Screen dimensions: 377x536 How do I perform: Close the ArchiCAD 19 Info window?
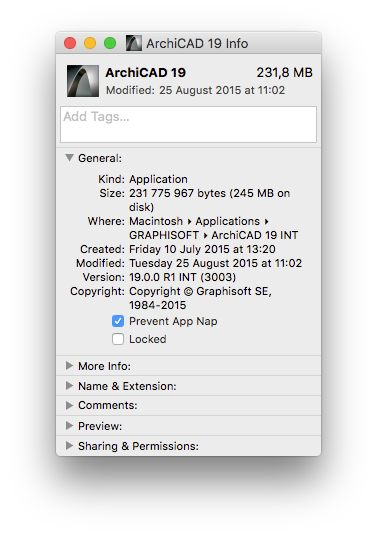point(70,43)
